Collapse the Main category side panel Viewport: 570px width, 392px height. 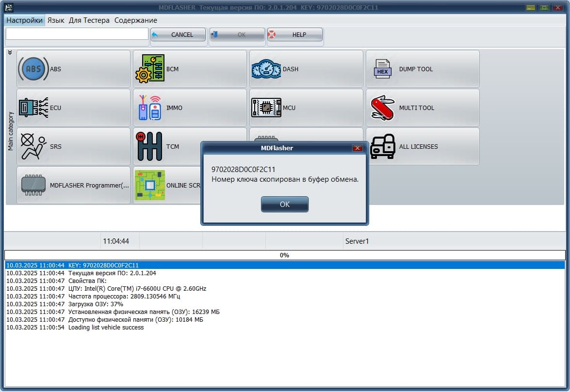[x=10, y=53]
